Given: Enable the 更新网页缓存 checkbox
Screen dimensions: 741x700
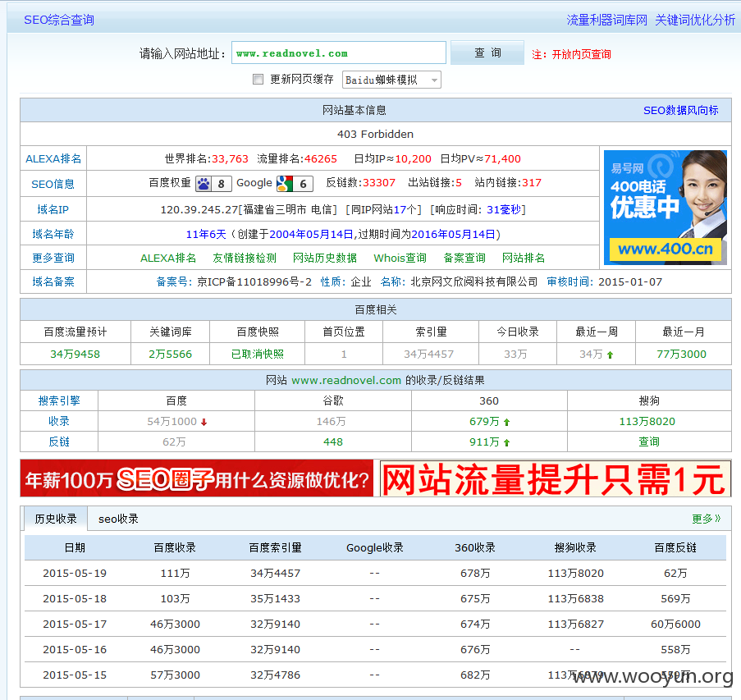Looking at the screenshot, I should point(258,80).
